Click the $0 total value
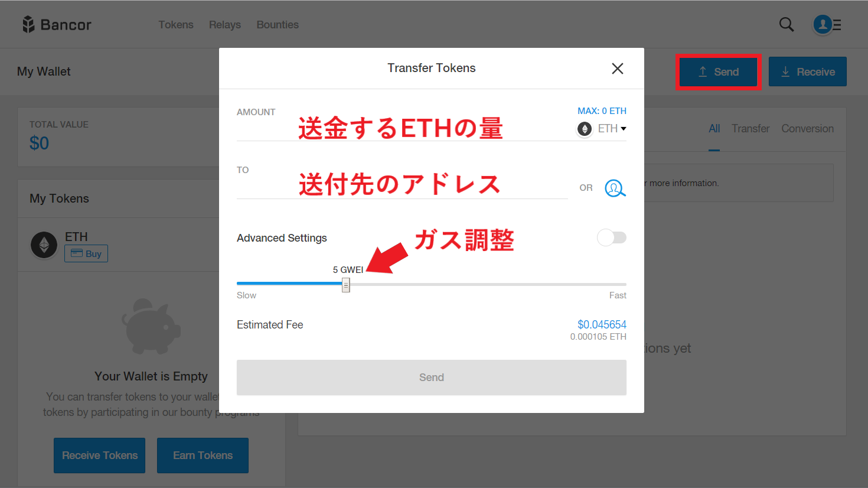This screenshot has width=868, height=488. tap(40, 144)
